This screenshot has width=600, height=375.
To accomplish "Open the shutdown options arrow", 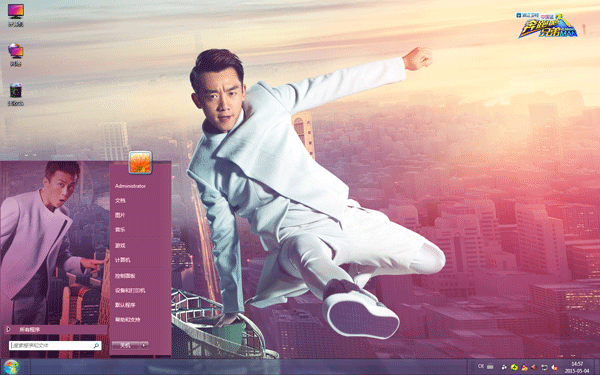I will (144, 345).
